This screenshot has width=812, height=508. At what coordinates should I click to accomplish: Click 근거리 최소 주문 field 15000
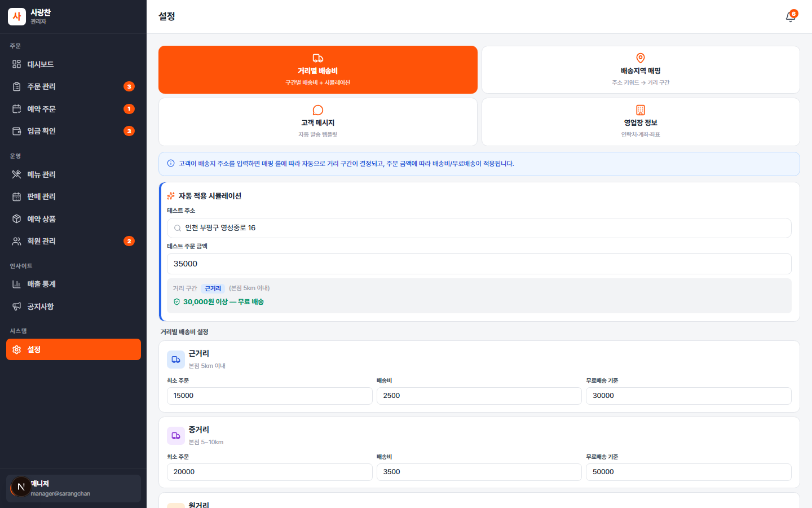(x=270, y=396)
